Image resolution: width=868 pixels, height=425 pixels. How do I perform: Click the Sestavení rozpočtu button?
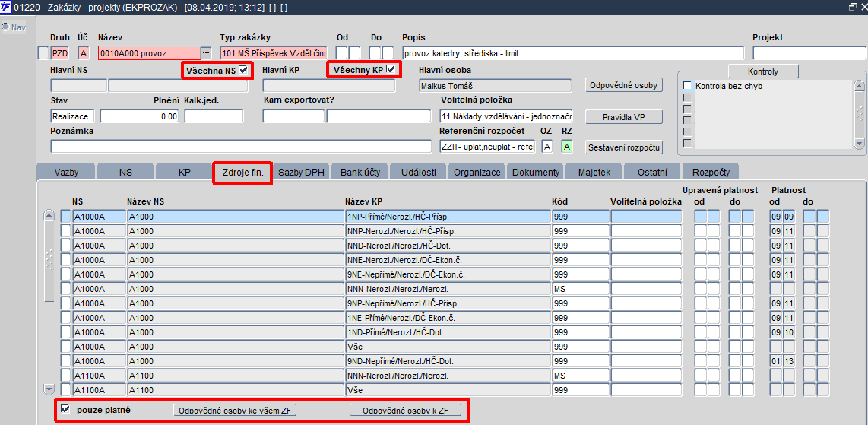click(624, 147)
